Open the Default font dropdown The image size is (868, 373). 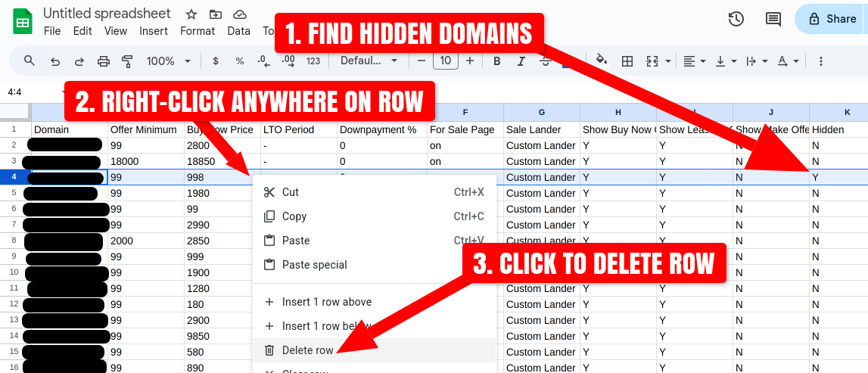369,61
